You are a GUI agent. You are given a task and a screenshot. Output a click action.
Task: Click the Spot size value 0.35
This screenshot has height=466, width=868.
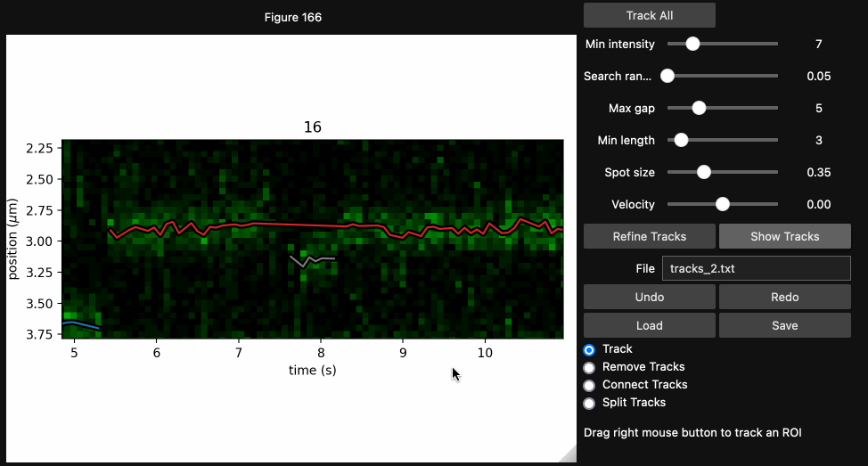point(819,173)
